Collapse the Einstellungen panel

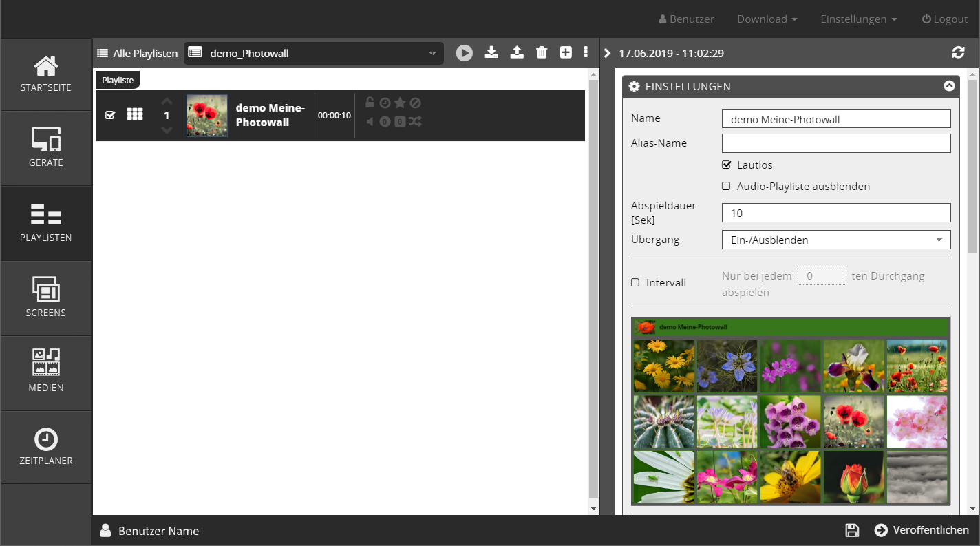coord(949,87)
